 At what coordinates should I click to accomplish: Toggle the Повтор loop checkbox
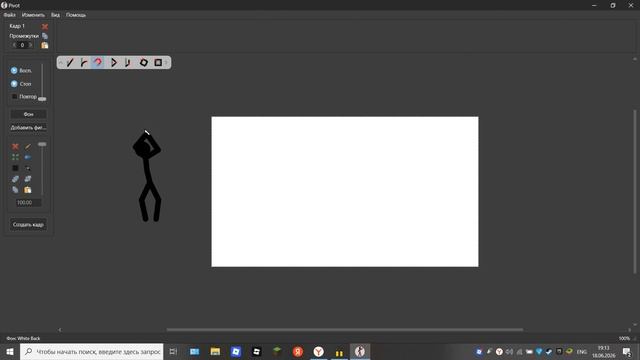coord(15,97)
